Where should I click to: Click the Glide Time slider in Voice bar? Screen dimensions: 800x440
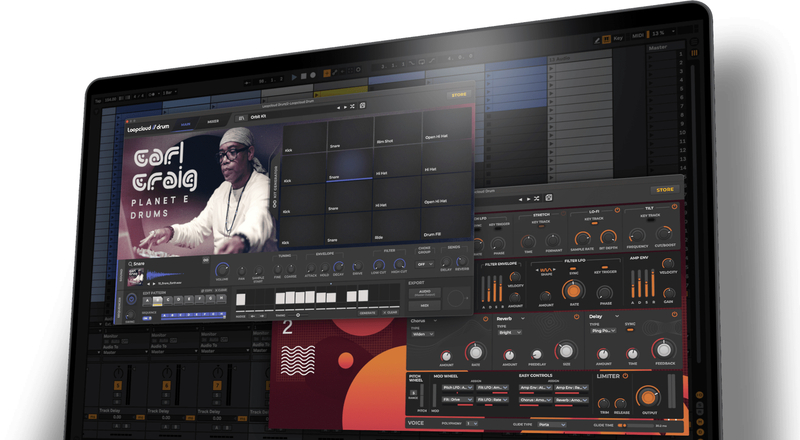click(x=635, y=425)
